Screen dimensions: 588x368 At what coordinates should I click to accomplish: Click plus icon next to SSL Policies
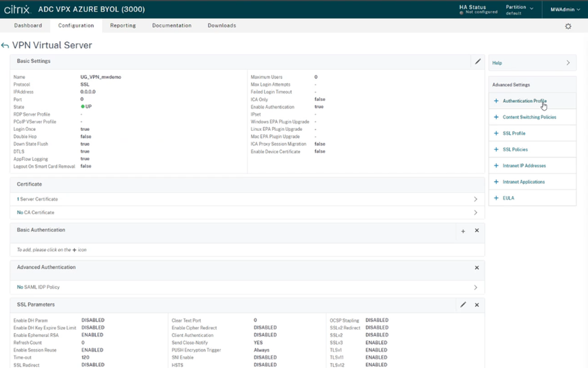tap(496, 149)
